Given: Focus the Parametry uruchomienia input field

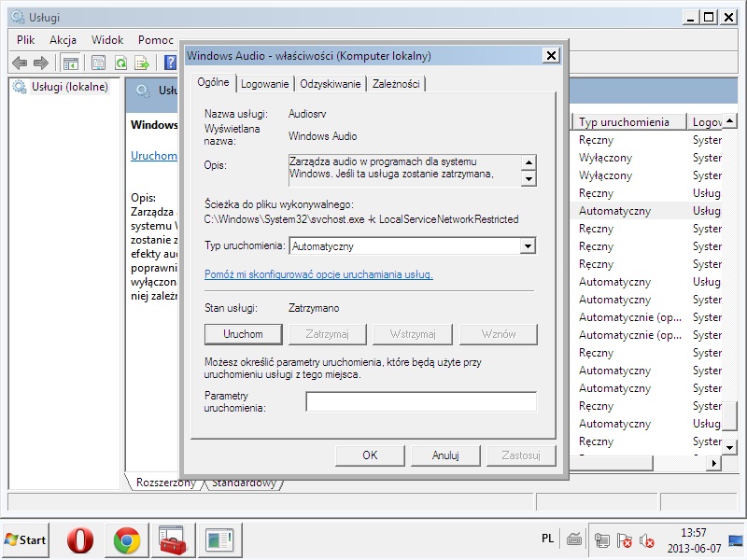Looking at the screenshot, I should pyautogui.click(x=421, y=401).
